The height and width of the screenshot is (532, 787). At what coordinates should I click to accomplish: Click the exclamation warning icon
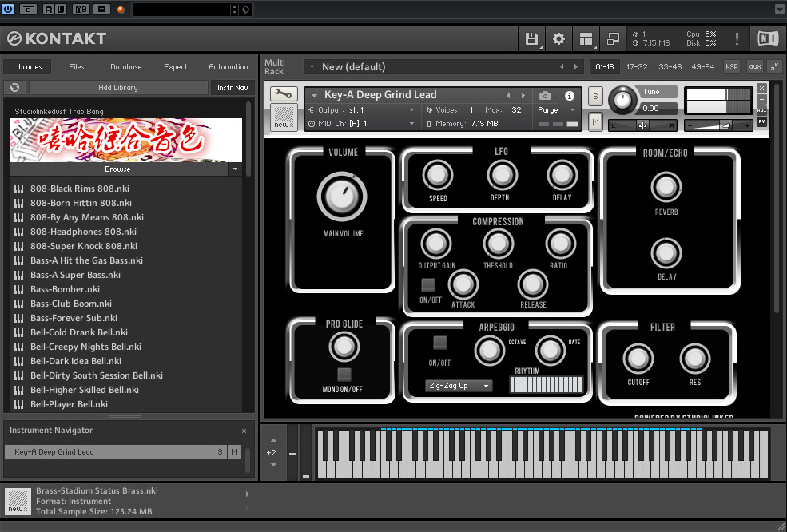point(737,38)
